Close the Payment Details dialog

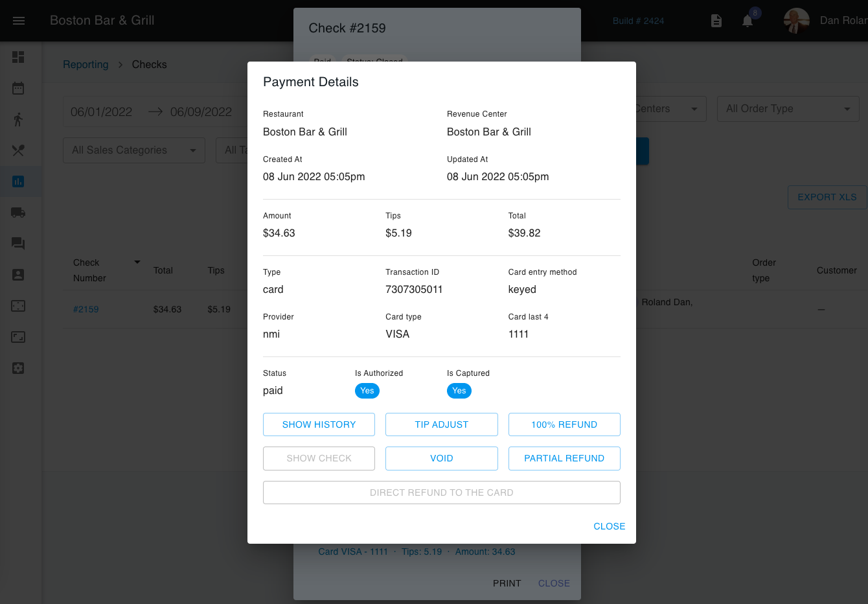(609, 526)
